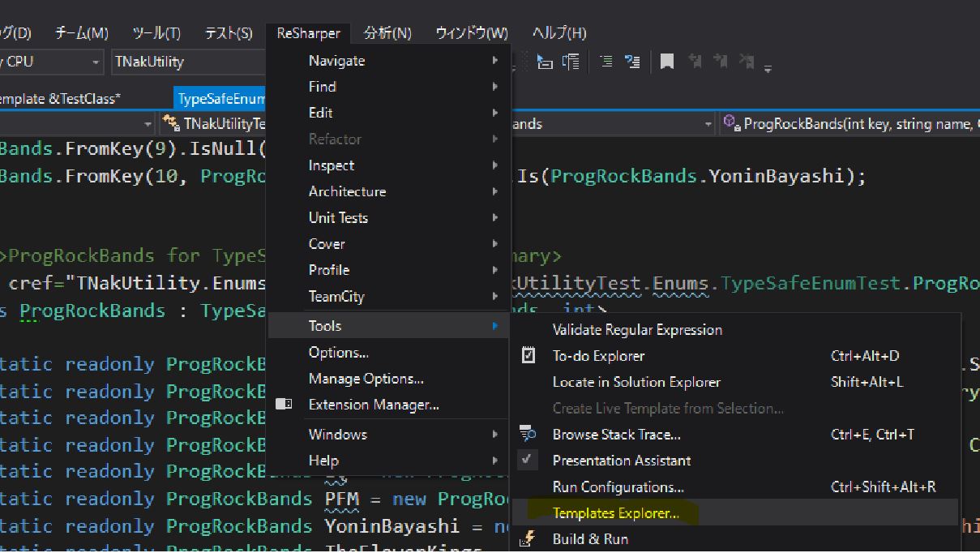Choose Run Configurations from Tools submenu

point(618,487)
